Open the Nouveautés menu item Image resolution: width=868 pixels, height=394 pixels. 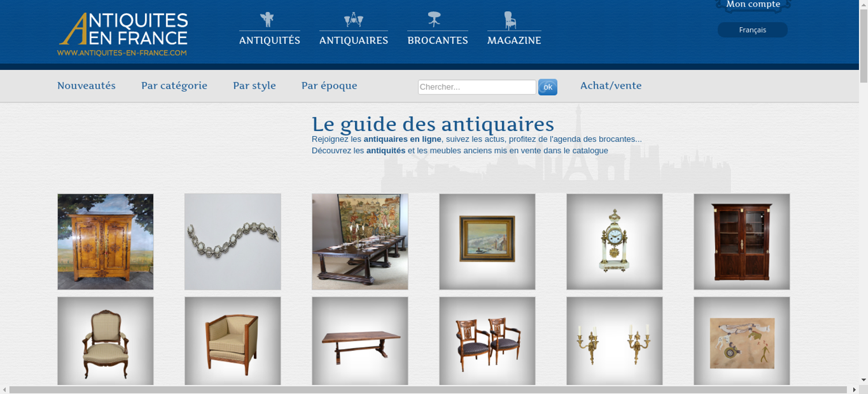[x=86, y=85]
